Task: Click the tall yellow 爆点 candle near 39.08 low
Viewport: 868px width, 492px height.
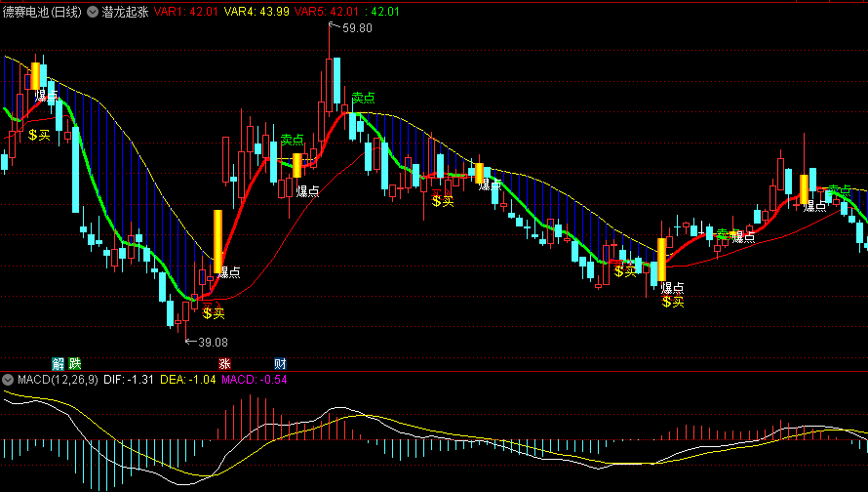Action: pyautogui.click(x=218, y=241)
